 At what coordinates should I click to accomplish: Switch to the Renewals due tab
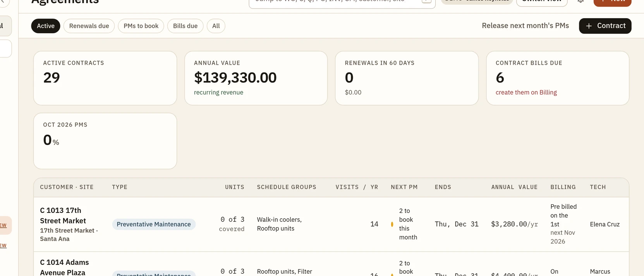click(89, 26)
